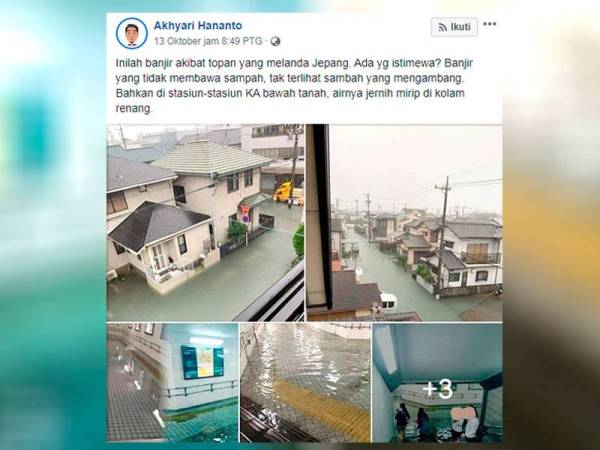The width and height of the screenshot is (600, 450).
Task: View the flooded platform with yellow tactile strip
Action: pyautogui.click(x=305, y=383)
